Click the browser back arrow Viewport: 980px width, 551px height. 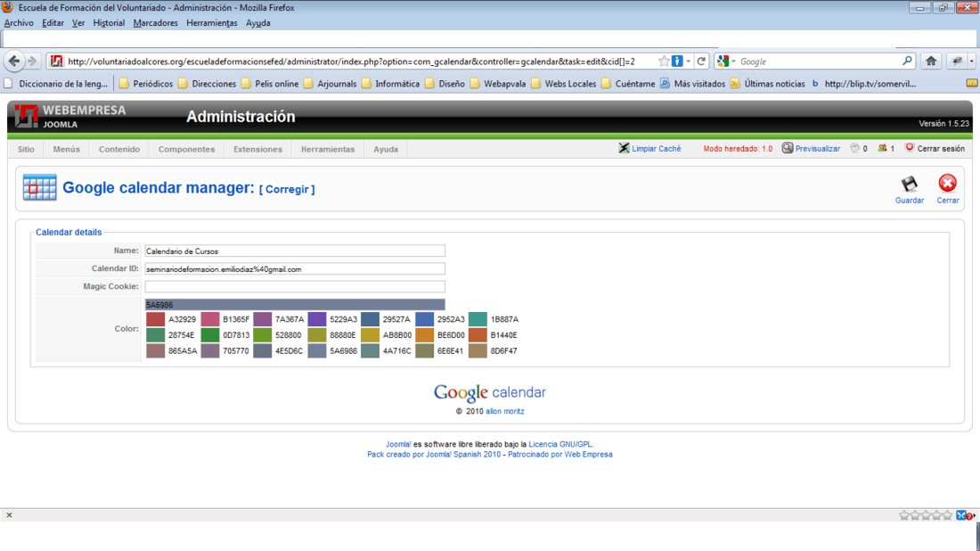(14, 62)
